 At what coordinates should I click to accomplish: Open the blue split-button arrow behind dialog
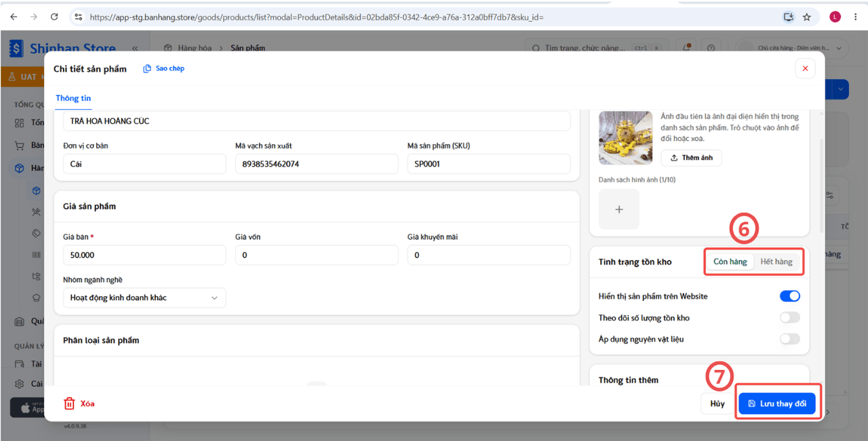pyautogui.click(x=842, y=89)
